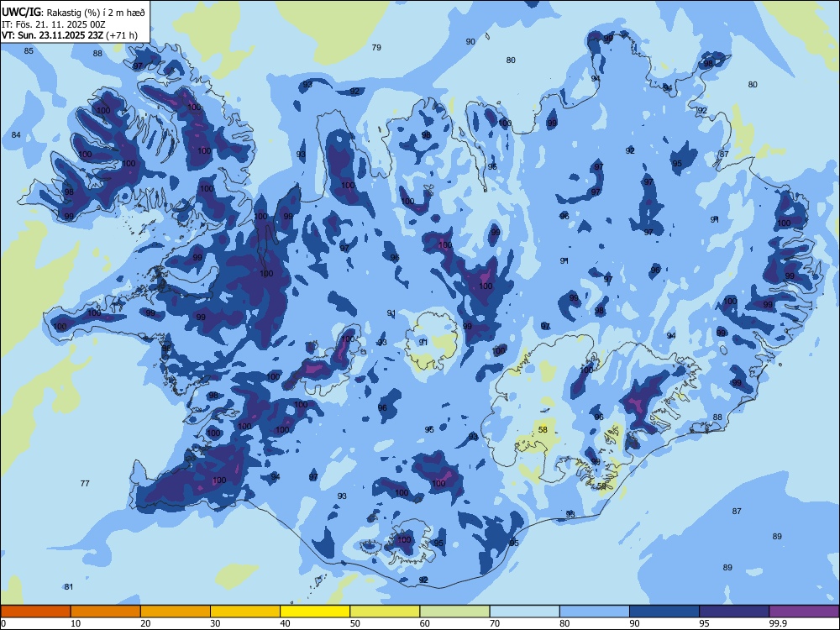Click the '0' label at the legend start
Screen dimensions: 840x630
(3, 623)
